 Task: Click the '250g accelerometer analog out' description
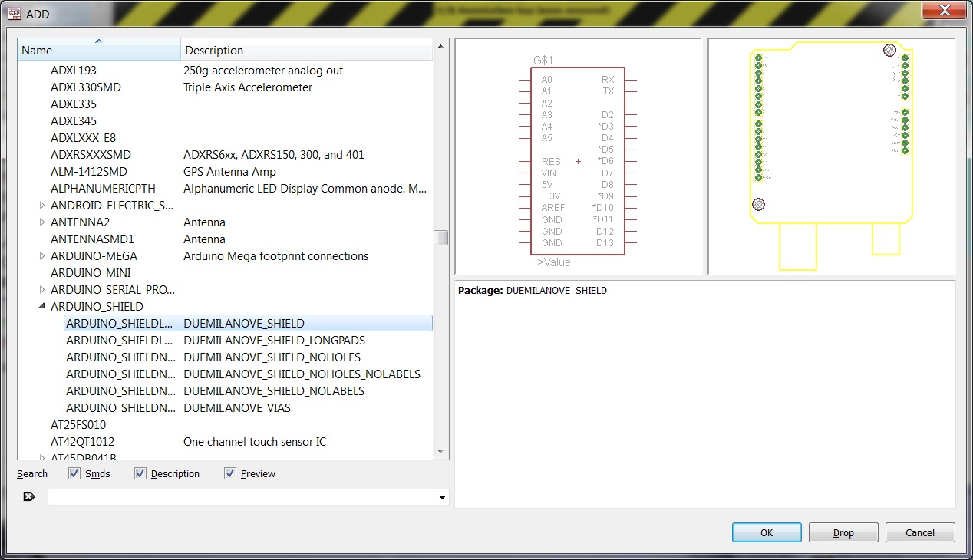[x=263, y=71]
